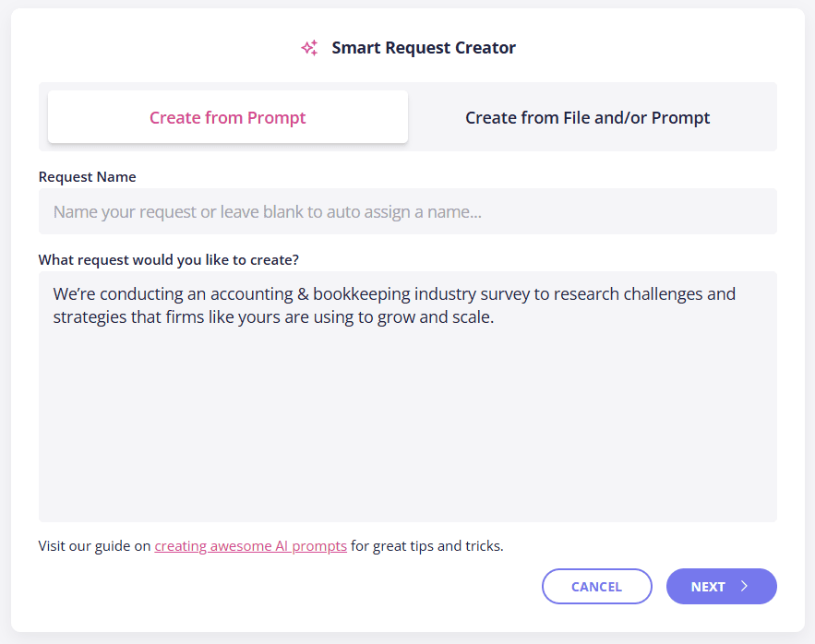Open the Create from File and/or Prompt tab

[x=587, y=117]
